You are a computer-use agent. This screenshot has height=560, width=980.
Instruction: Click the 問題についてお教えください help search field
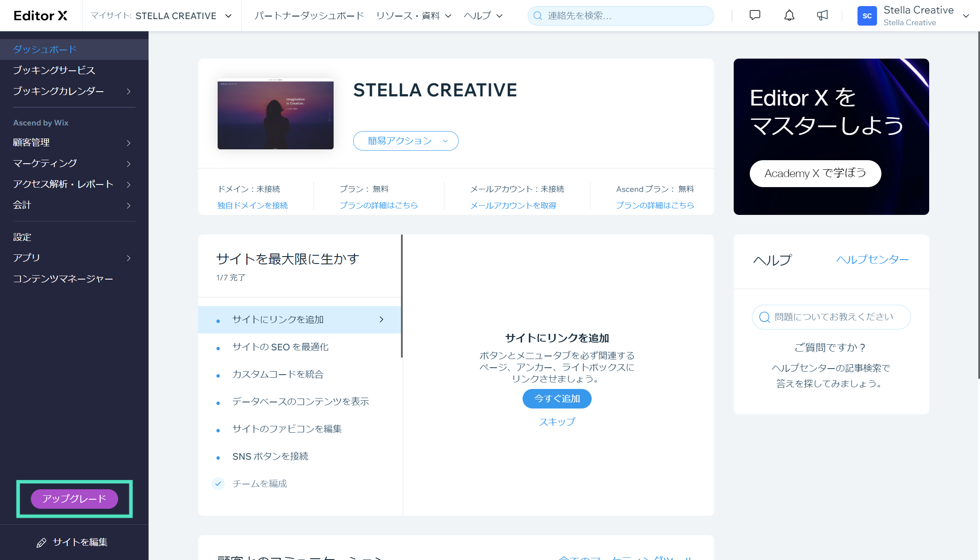point(831,317)
